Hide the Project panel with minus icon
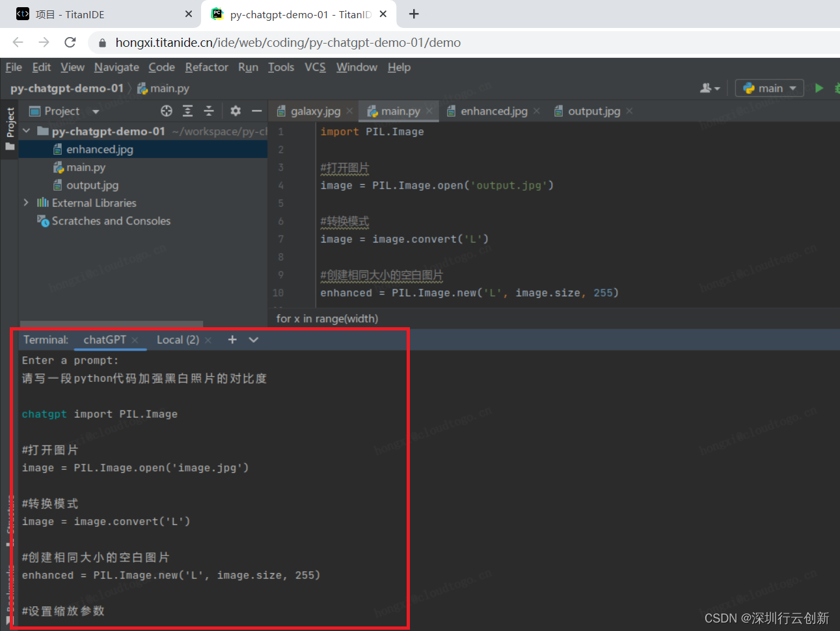Screen dimensions: 840x631 coord(256,111)
